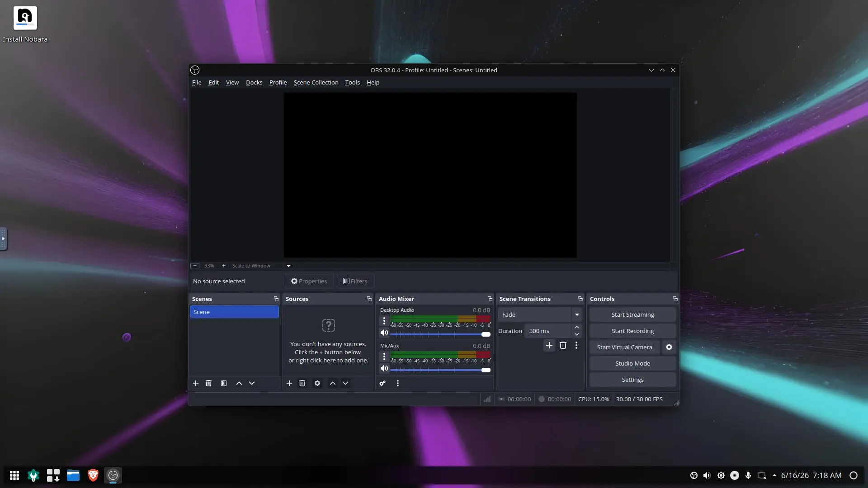The width and height of the screenshot is (868, 488).
Task: Pop out Scenes dock float icon
Action: 276,299
